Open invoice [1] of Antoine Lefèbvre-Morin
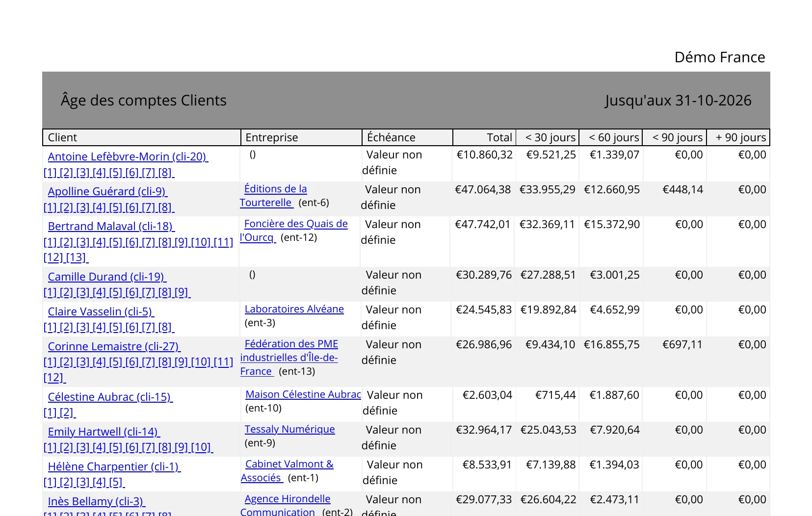The image size is (812, 516). point(51,173)
